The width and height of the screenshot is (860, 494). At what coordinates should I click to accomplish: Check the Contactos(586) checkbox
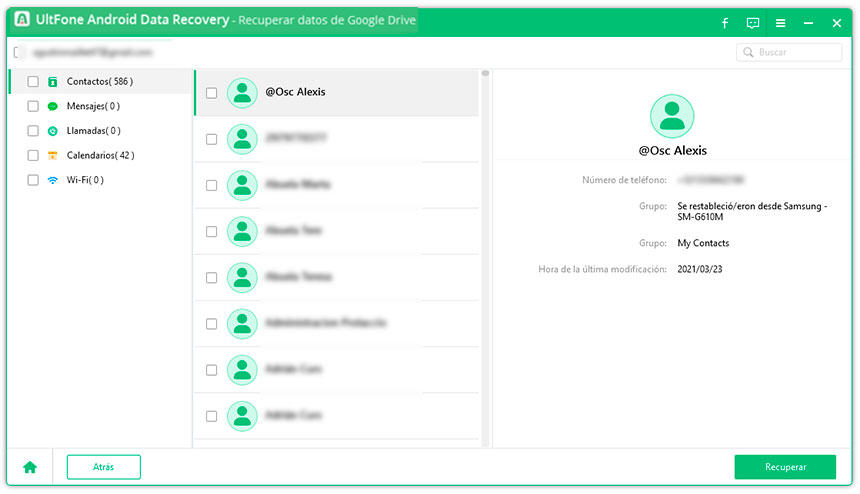click(x=33, y=82)
